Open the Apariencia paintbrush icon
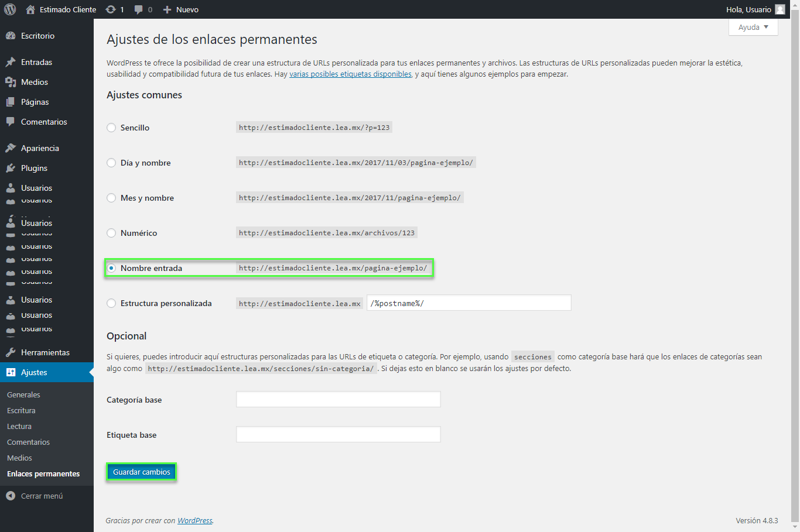Viewport: 800px width, 532px height. click(11, 148)
